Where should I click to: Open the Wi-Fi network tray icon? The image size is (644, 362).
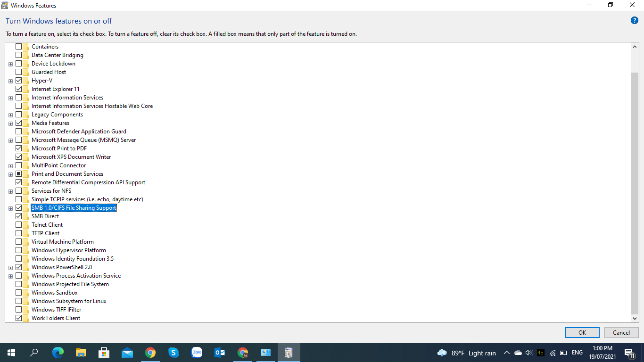pos(553,353)
